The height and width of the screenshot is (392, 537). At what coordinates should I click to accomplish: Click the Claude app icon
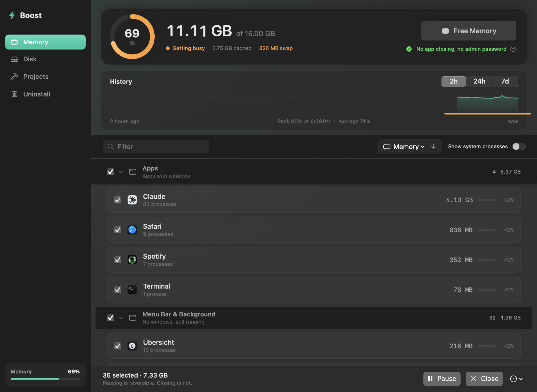132,200
